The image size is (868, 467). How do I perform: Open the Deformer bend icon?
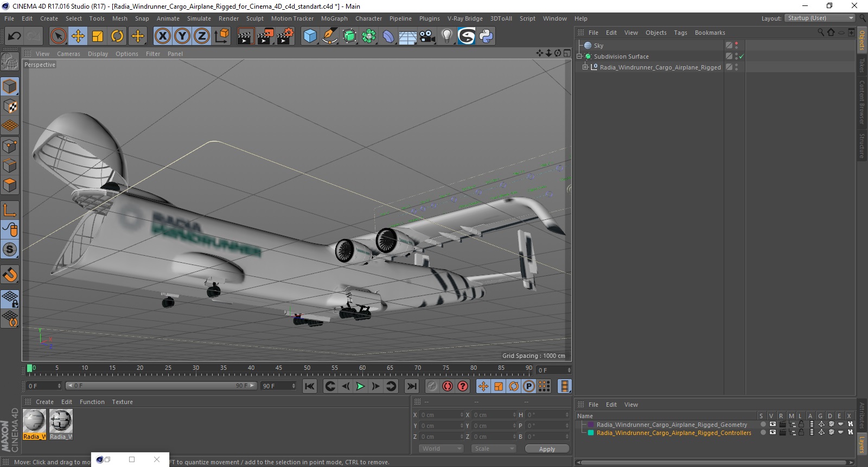(388, 36)
